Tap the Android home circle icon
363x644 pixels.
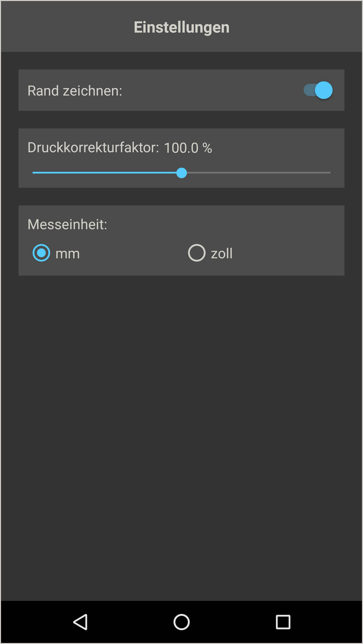(x=181, y=622)
